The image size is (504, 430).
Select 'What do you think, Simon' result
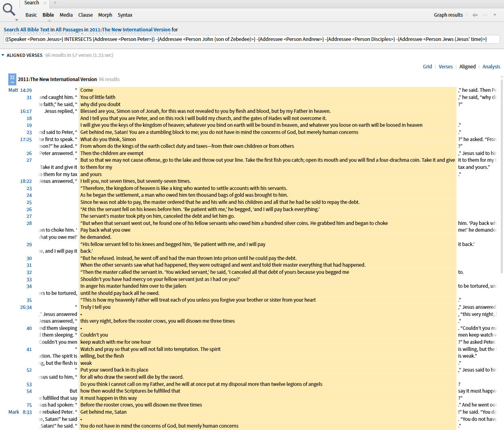pos(108,139)
